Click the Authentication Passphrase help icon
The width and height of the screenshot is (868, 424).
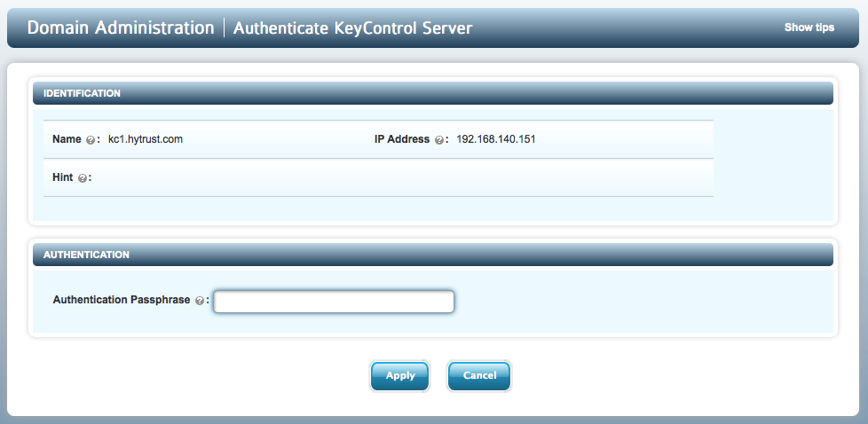pyautogui.click(x=200, y=301)
